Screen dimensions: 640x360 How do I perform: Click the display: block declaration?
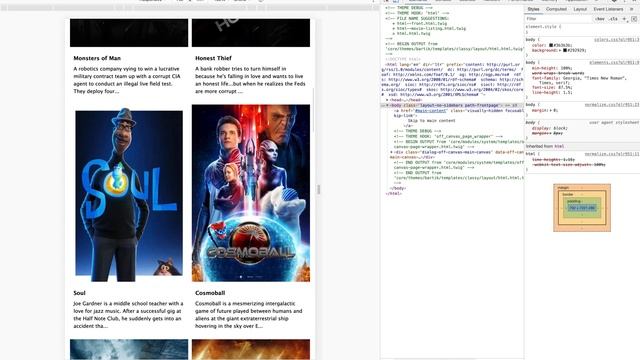pyautogui.click(x=549, y=128)
